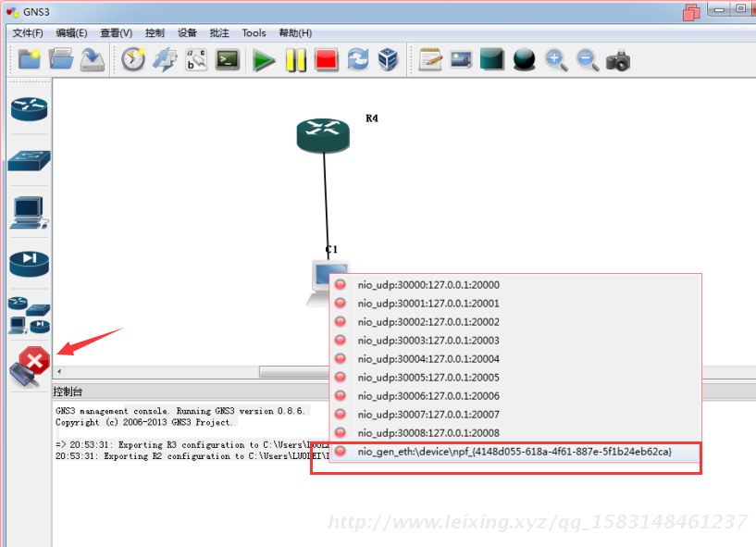Draw an ellipse with the dark sphere tool

524,60
